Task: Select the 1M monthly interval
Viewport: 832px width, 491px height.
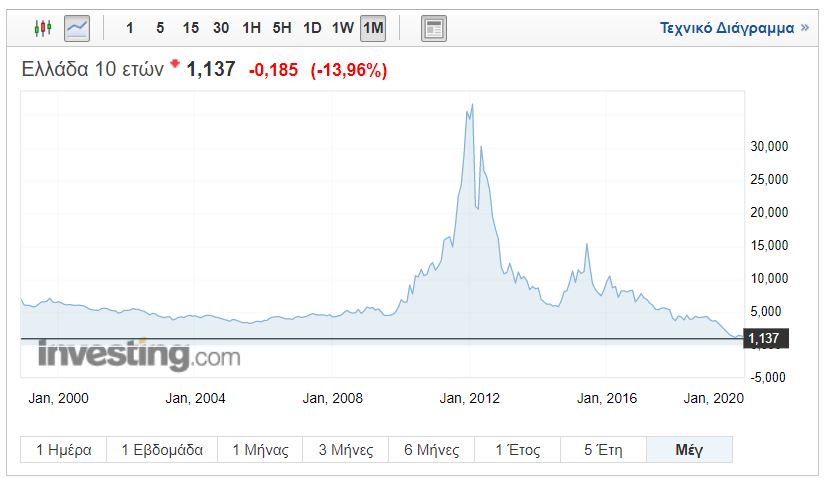Action: (373, 28)
